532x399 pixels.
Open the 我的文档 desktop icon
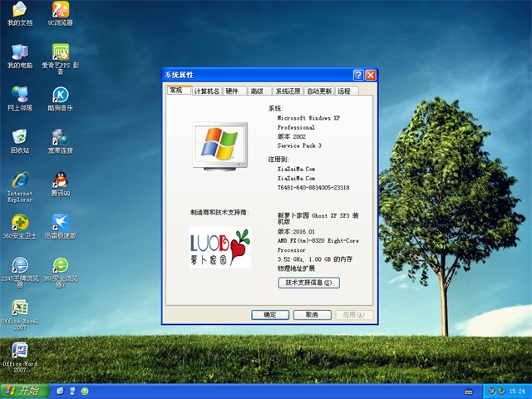click(19, 12)
